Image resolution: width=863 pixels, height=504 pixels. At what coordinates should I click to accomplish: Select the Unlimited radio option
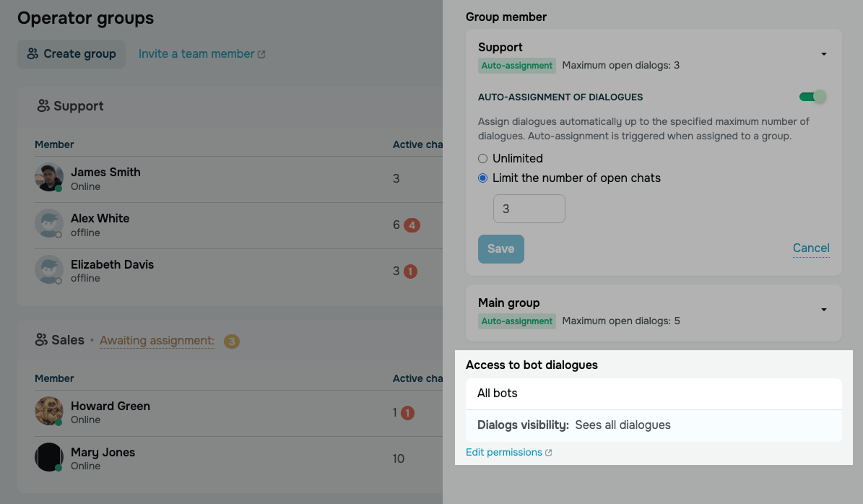[x=482, y=158]
